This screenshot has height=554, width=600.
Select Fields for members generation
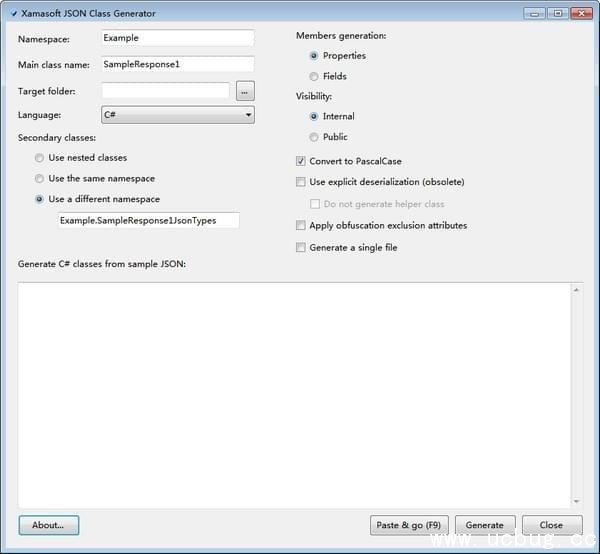[x=314, y=76]
